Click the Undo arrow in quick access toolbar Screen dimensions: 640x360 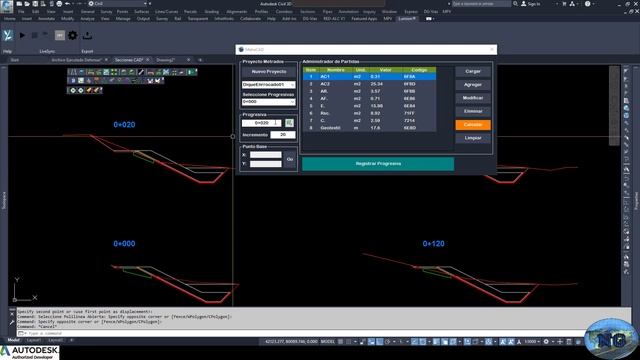[67, 4]
